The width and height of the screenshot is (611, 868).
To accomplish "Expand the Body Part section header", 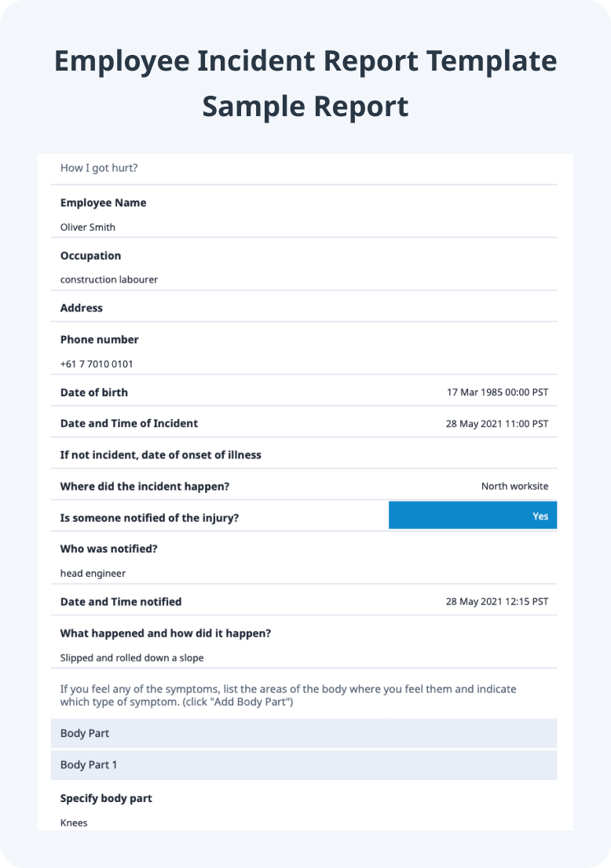I will pyautogui.click(x=304, y=734).
